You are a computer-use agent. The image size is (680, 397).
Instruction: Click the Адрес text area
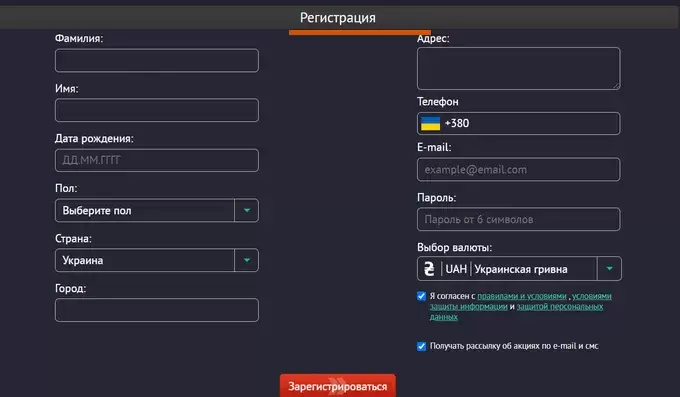click(x=519, y=69)
